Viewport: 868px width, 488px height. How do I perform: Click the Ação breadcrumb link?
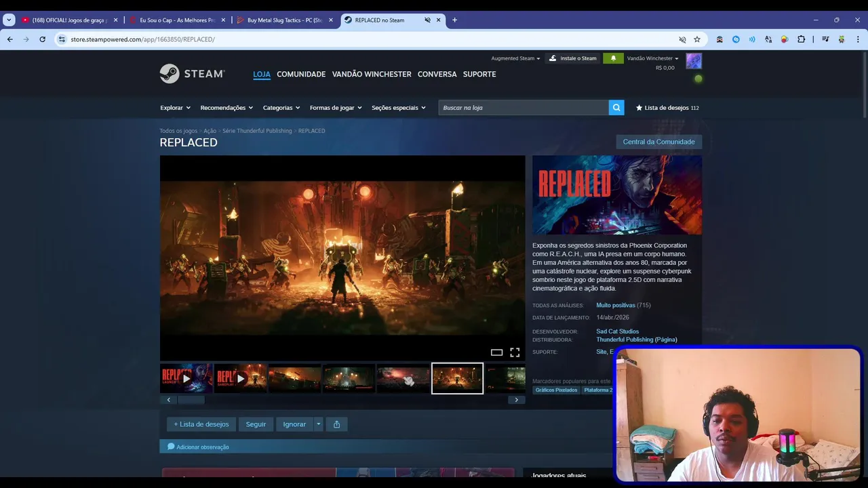[210, 131]
